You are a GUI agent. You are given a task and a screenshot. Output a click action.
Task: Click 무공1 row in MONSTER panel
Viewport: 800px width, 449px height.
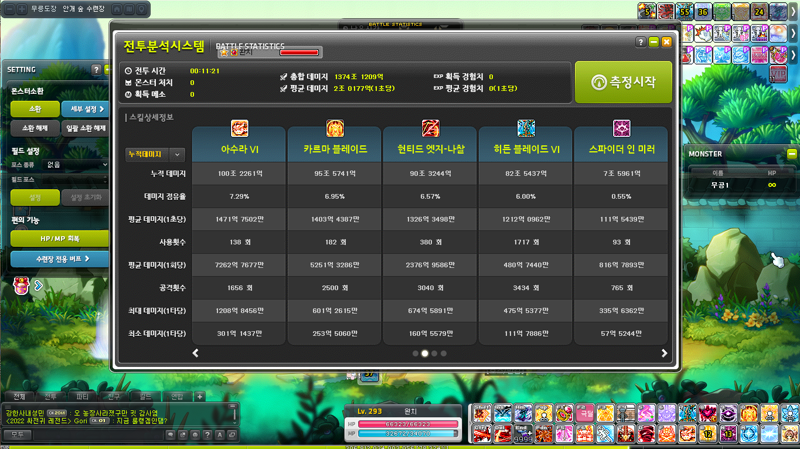pos(741,185)
